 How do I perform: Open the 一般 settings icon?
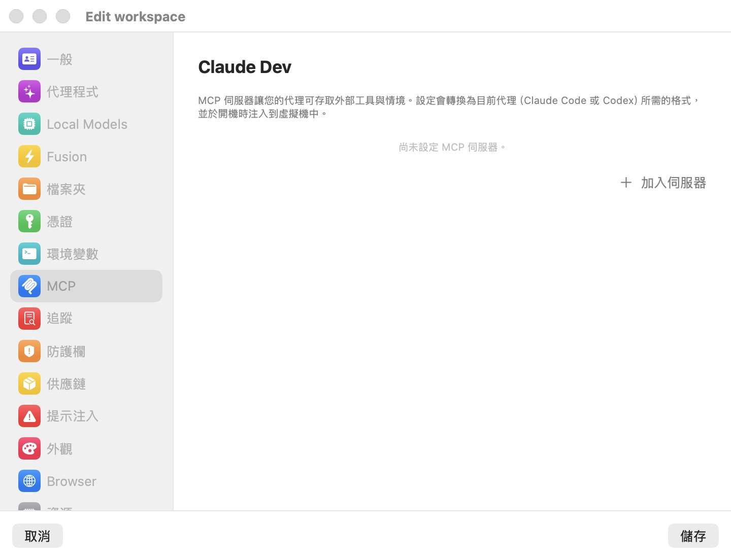coord(29,59)
